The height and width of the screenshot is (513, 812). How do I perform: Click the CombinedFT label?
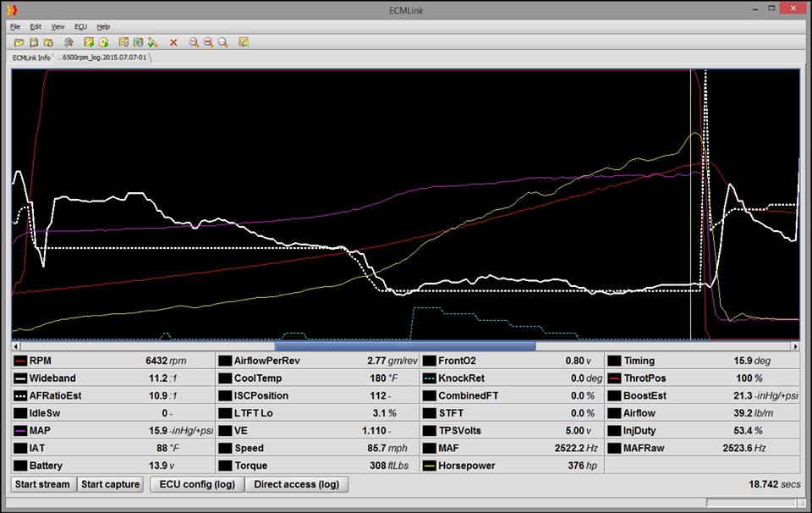point(468,395)
